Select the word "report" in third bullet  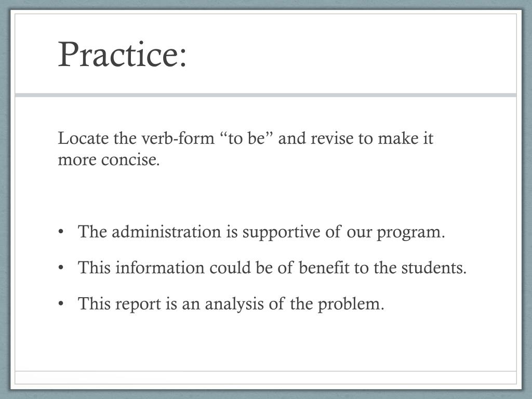(138, 304)
